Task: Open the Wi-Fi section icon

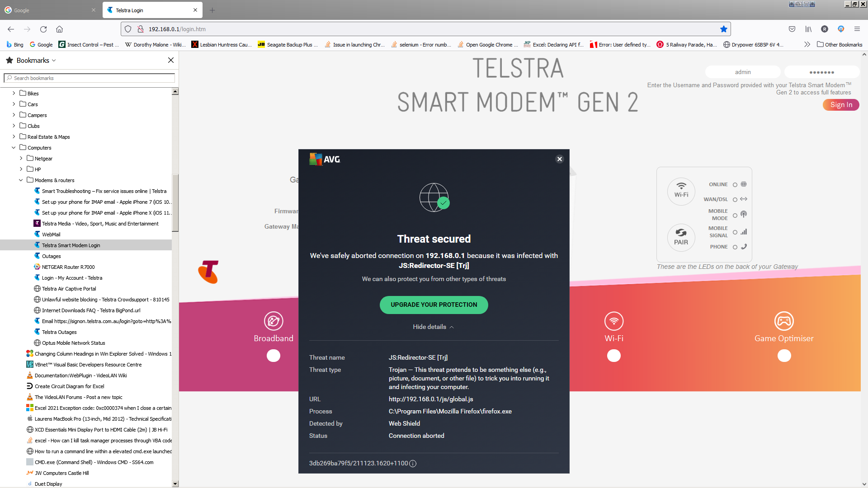Action: pyautogui.click(x=614, y=321)
